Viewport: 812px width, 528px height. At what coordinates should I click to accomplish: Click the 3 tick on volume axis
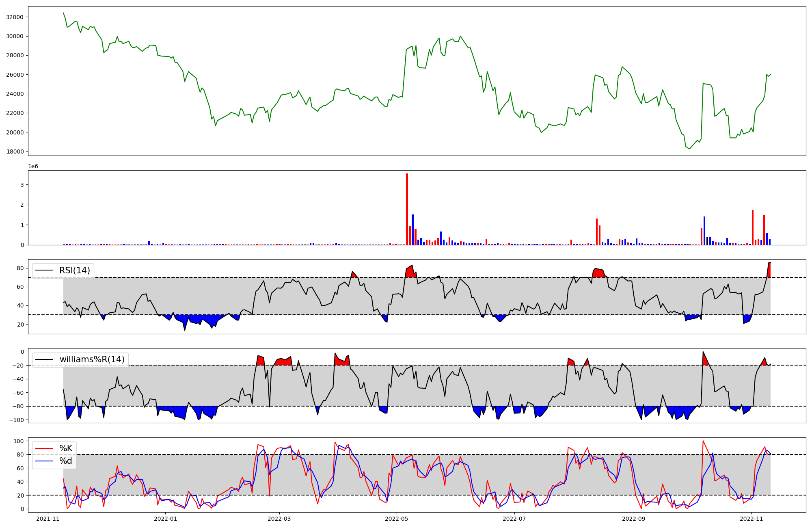coord(22,185)
